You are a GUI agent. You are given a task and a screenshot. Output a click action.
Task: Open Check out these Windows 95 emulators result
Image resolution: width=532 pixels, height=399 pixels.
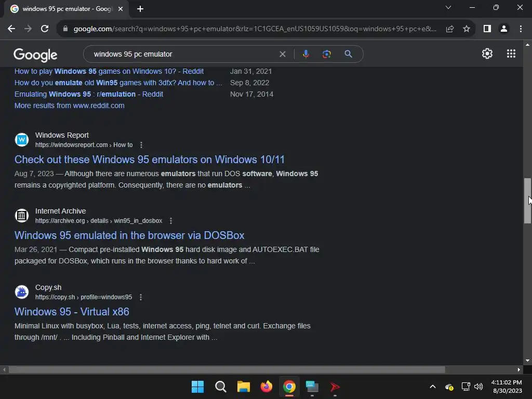pos(149,159)
